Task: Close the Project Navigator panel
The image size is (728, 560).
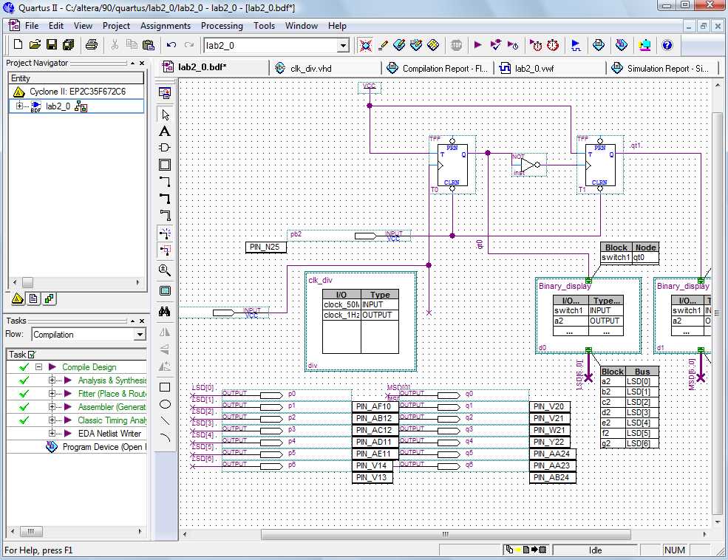Action: coord(142,63)
